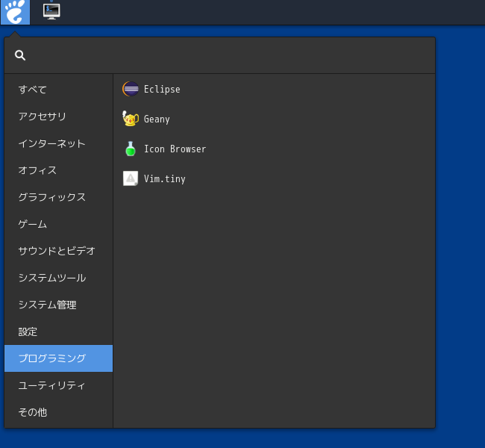Viewport: 485px width, 448px height.
Task: Click the magnifier search icon
Action: coord(20,55)
